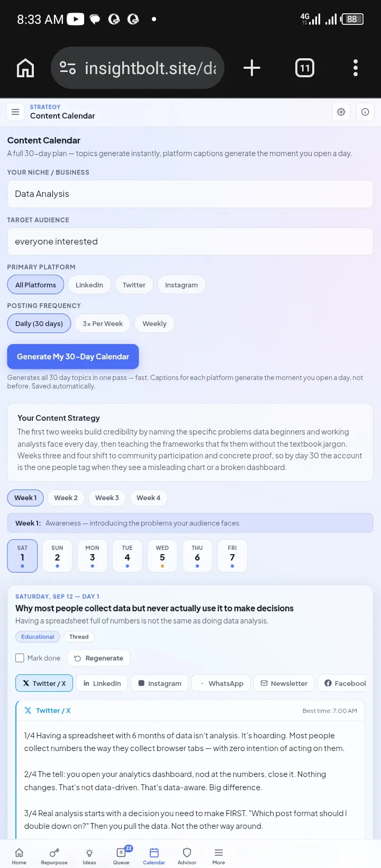
Task: Open browser tab switcher showing 11
Action: [x=305, y=68]
